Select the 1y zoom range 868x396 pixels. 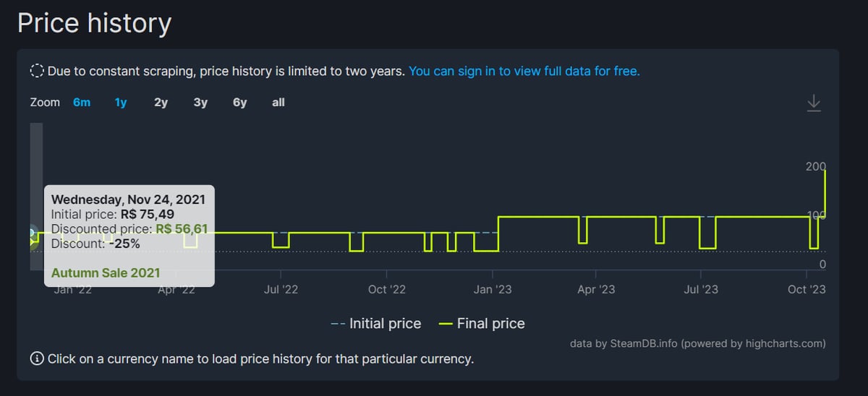[x=121, y=103]
